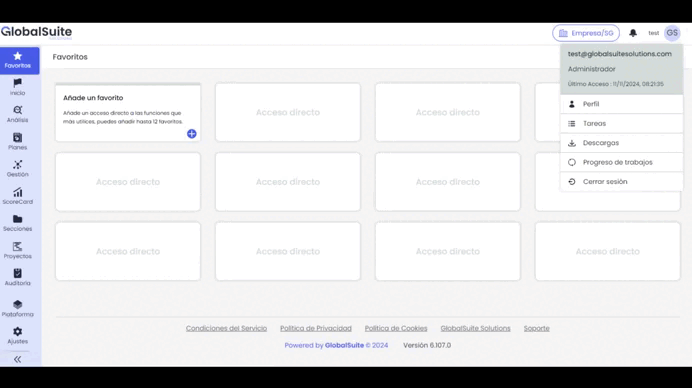Click the first empty Acceso directo card

coord(288,113)
